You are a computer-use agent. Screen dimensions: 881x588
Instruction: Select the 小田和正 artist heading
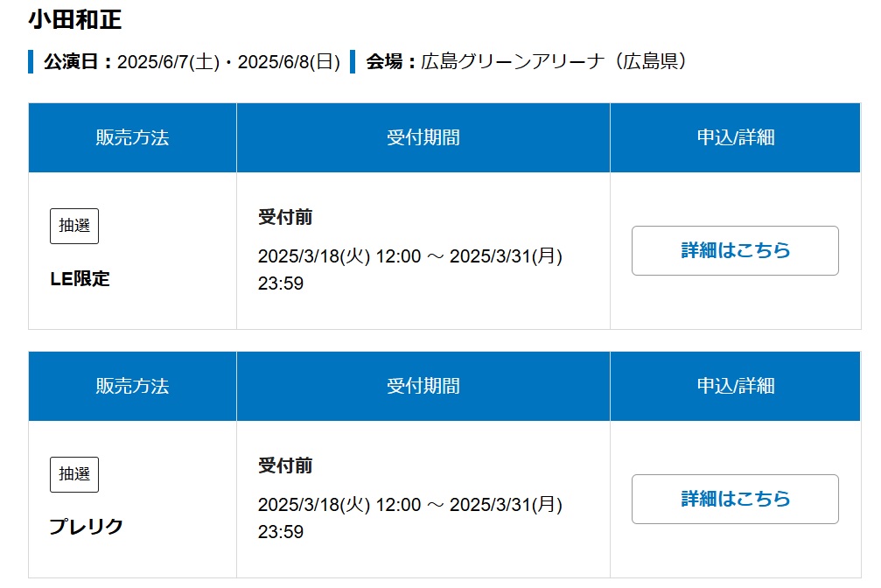pos(74,19)
